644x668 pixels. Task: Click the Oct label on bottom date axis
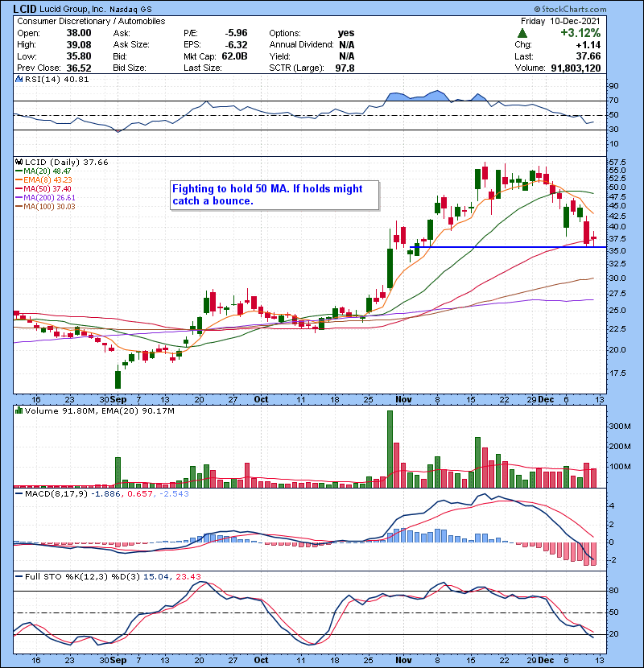point(261,660)
